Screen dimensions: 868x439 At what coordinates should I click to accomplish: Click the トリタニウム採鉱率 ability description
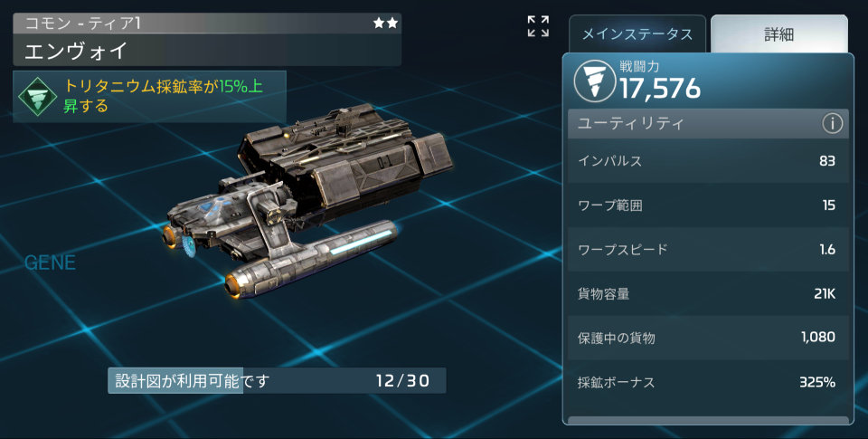pos(164,95)
